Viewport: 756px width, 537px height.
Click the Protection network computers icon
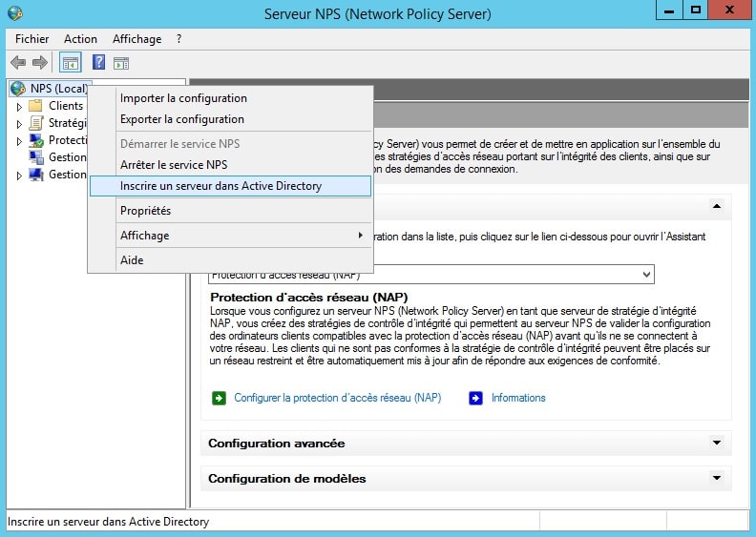point(36,140)
